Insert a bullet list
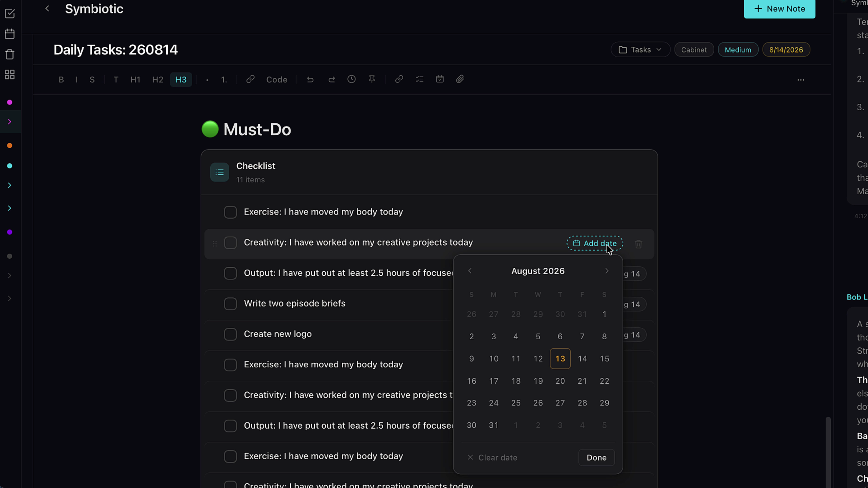The image size is (868, 488). pyautogui.click(x=207, y=80)
